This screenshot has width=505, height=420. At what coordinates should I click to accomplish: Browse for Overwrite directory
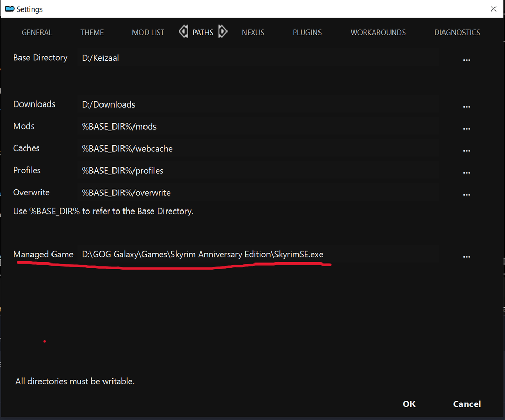pyautogui.click(x=466, y=195)
